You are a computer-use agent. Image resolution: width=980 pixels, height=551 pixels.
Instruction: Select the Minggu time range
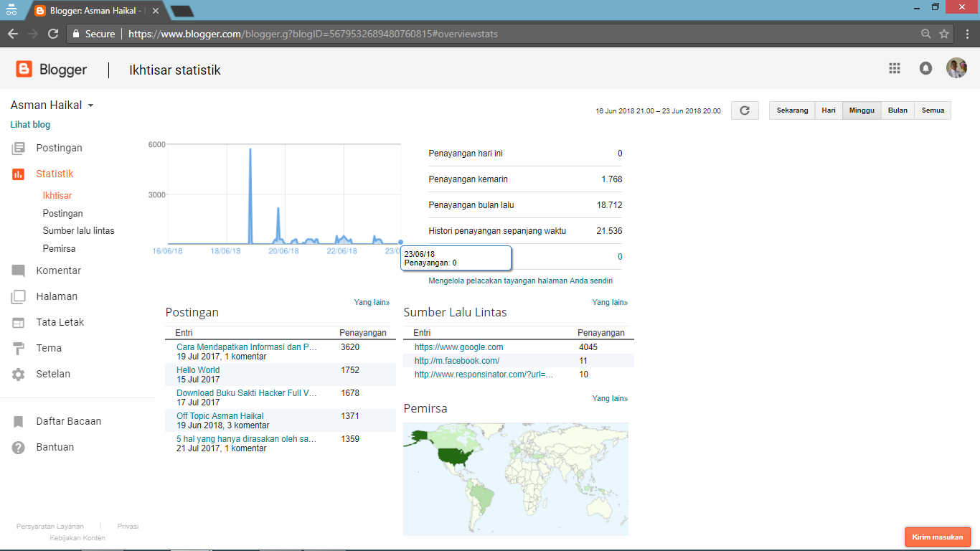click(862, 110)
